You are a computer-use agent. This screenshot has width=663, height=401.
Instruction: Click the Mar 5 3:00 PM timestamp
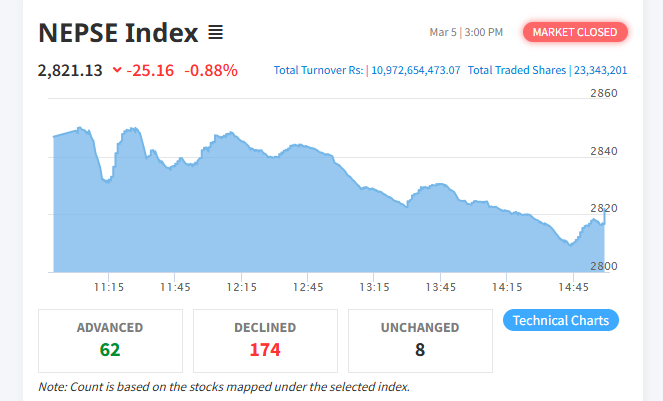coord(466,33)
